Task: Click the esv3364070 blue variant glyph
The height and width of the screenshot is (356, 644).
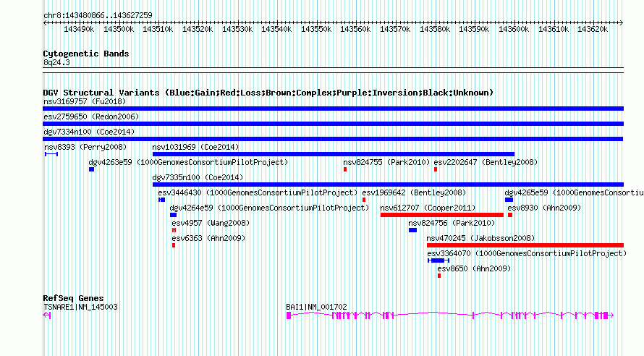Action: pos(438,260)
